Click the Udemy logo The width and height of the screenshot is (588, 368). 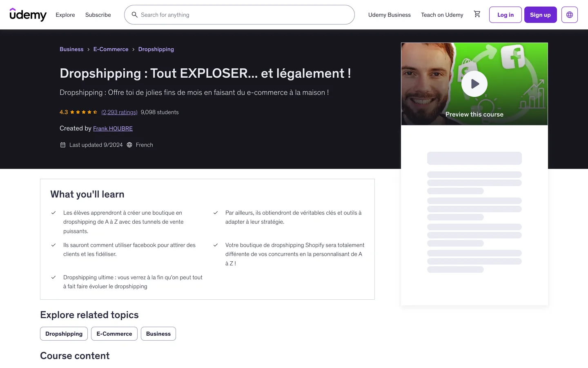(x=28, y=15)
